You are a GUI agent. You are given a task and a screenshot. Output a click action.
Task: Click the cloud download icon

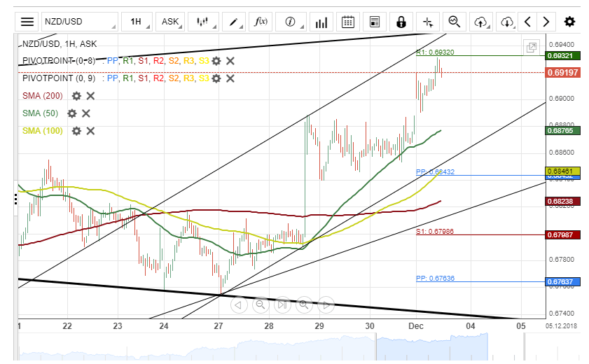507,22
